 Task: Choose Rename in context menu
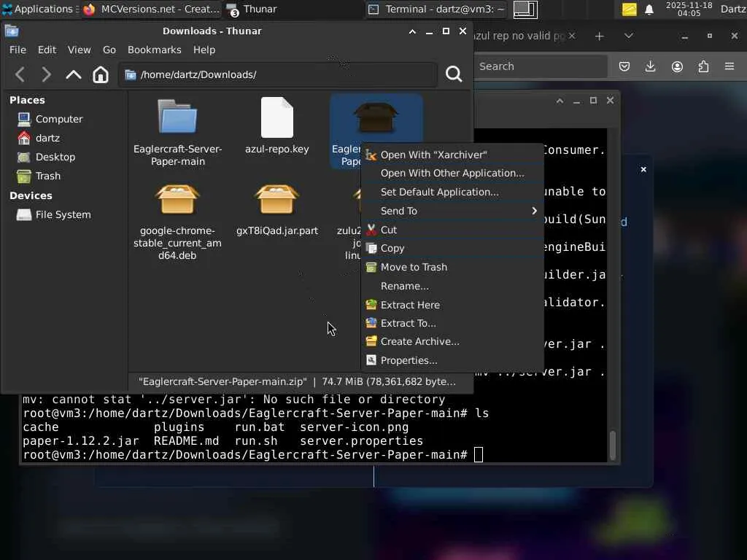452,286
